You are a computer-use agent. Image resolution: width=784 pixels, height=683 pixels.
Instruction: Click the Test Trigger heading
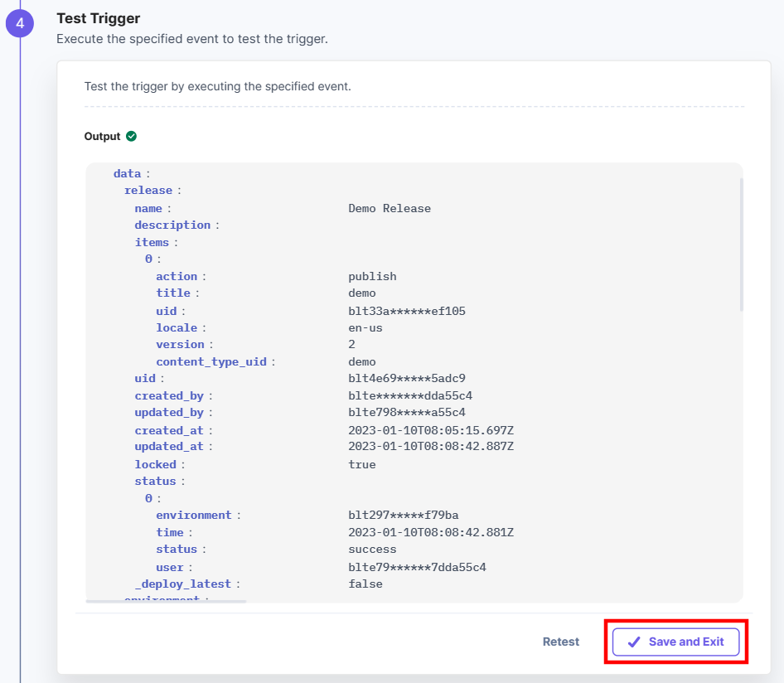[97, 17]
